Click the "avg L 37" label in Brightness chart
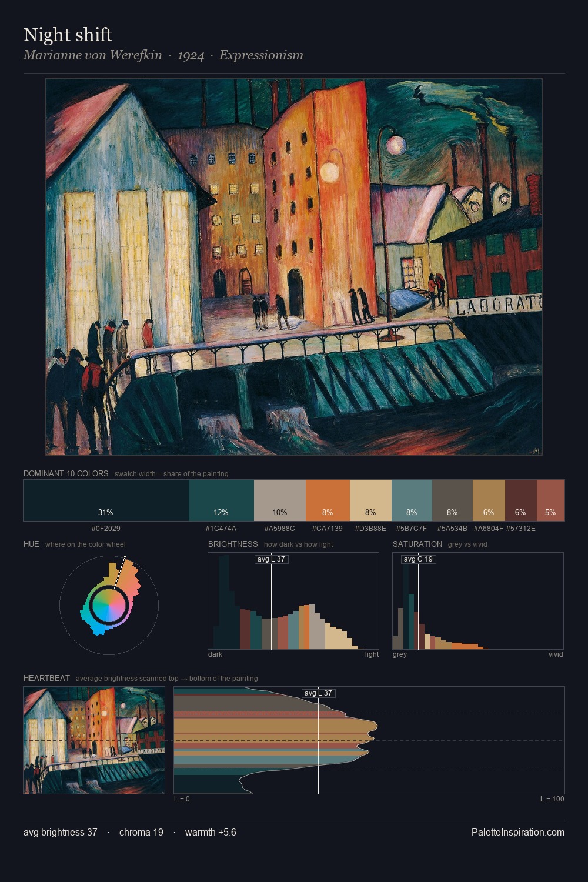 272,559
